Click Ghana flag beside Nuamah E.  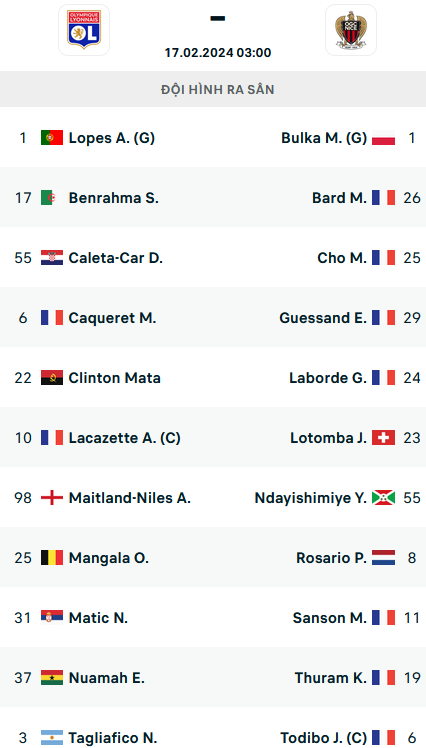pyautogui.click(x=52, y=678)
